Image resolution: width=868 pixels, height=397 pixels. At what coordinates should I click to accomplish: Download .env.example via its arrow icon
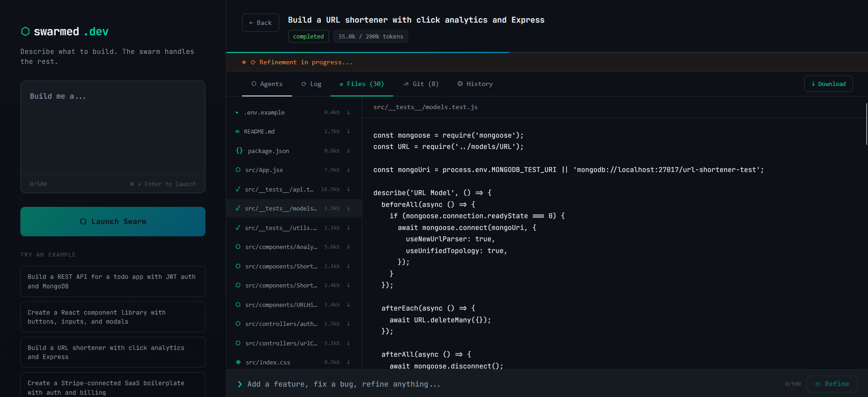point(348,112)
